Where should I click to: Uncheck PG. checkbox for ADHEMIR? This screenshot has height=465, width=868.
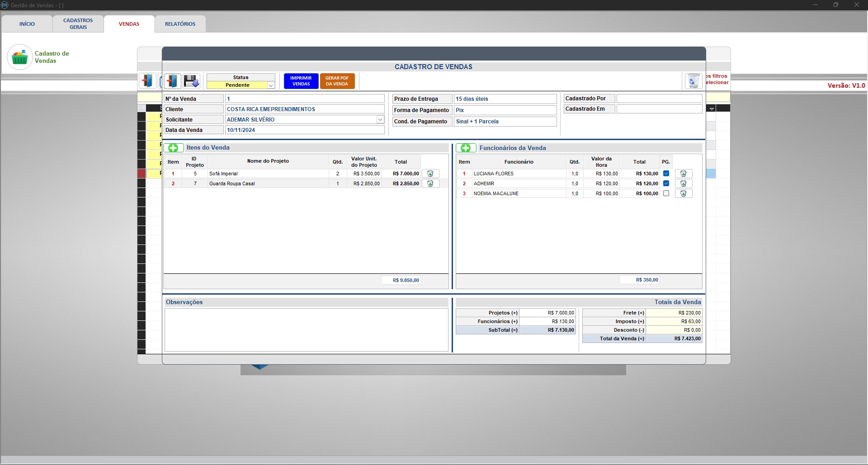pyautogui.click(x=666, y=183)
